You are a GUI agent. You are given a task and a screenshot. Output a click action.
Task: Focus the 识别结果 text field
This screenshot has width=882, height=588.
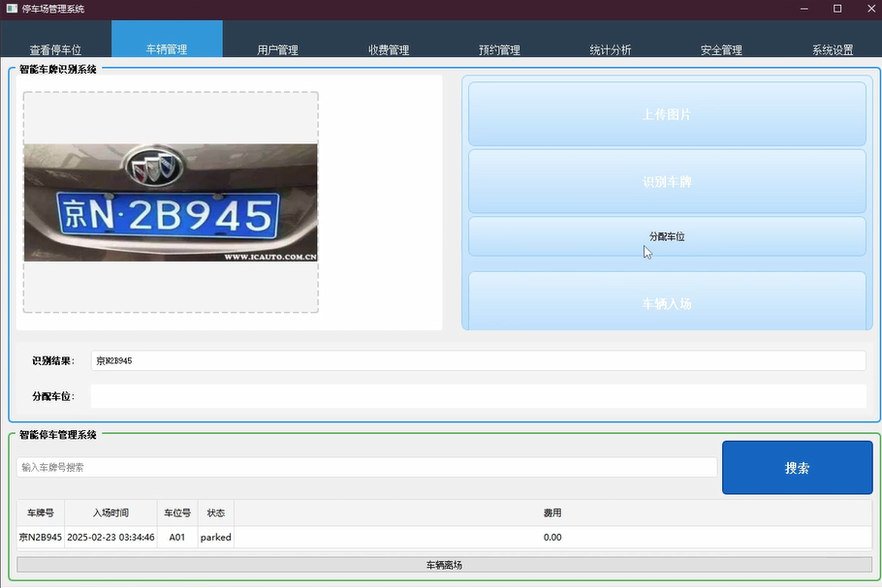click(x=478, y=361)
